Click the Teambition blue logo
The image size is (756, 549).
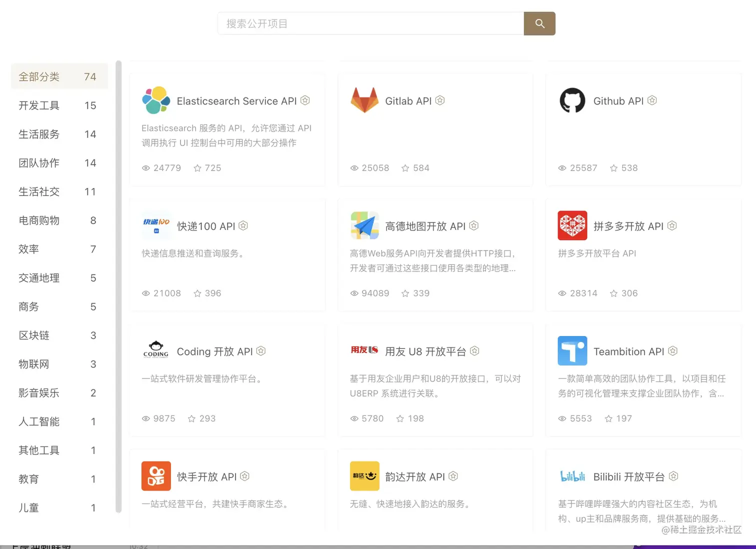(572, 350)
